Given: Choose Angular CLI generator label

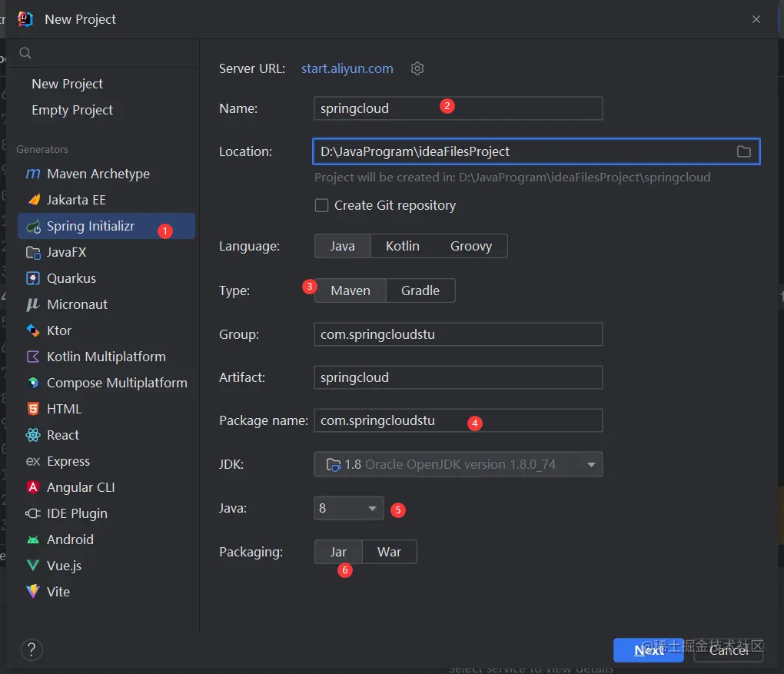Looking at the screenshot, I should pyautogui.click(x=81, y=487).
